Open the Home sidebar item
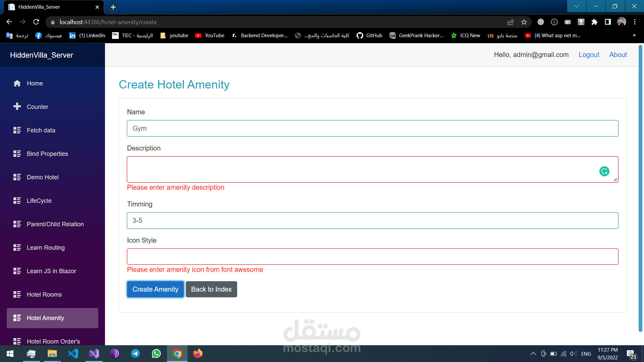Screen dimensions: 644x362 click(x=35, y=83)
